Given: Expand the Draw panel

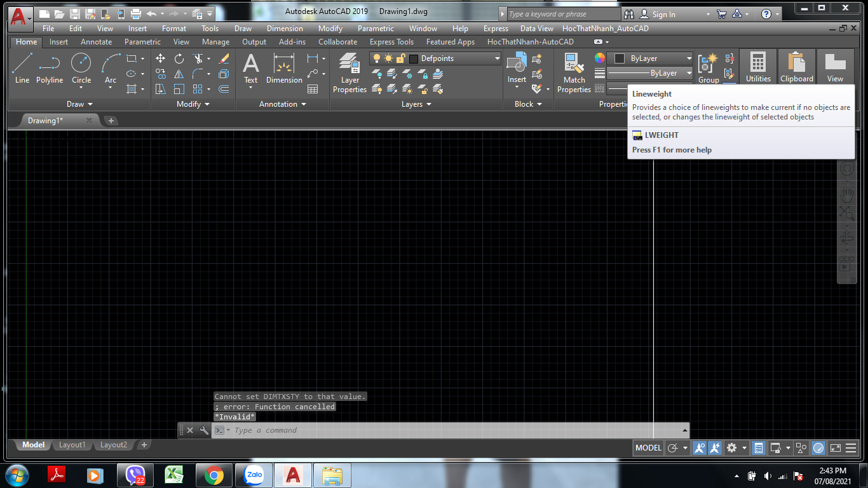Looking at the screenshot, I should click(79, 104).
